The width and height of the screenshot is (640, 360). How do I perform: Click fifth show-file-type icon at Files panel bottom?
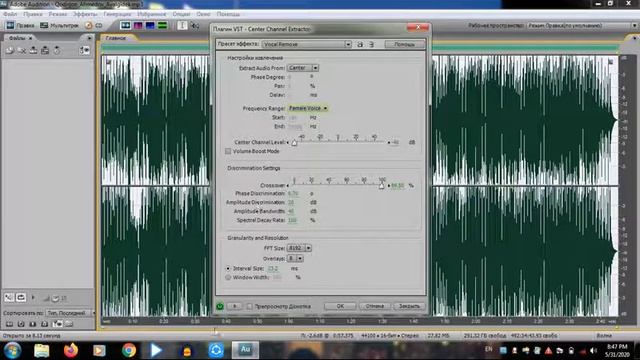(58, 324)
